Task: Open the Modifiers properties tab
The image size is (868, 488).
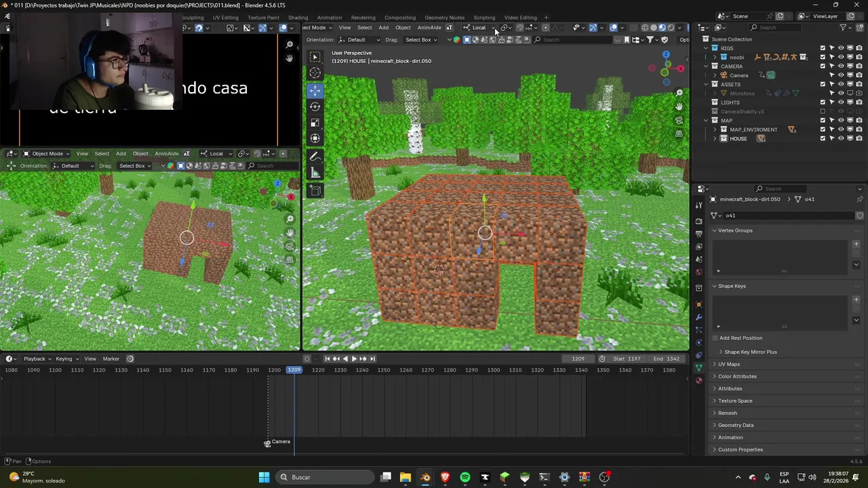Action: pyautogui.click(x=699, y=317)
